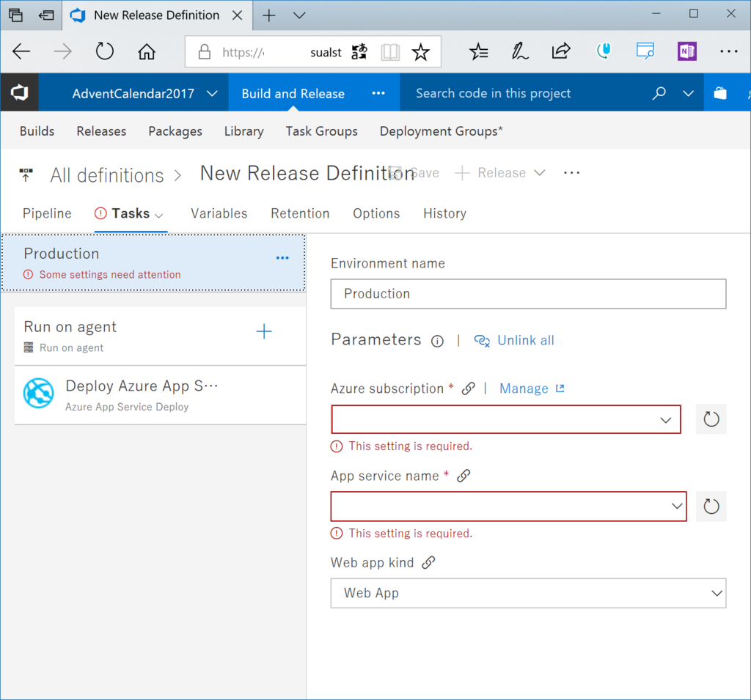Open the favorites hub icon
Screen dimensions: 751x700
click(478, 51)
